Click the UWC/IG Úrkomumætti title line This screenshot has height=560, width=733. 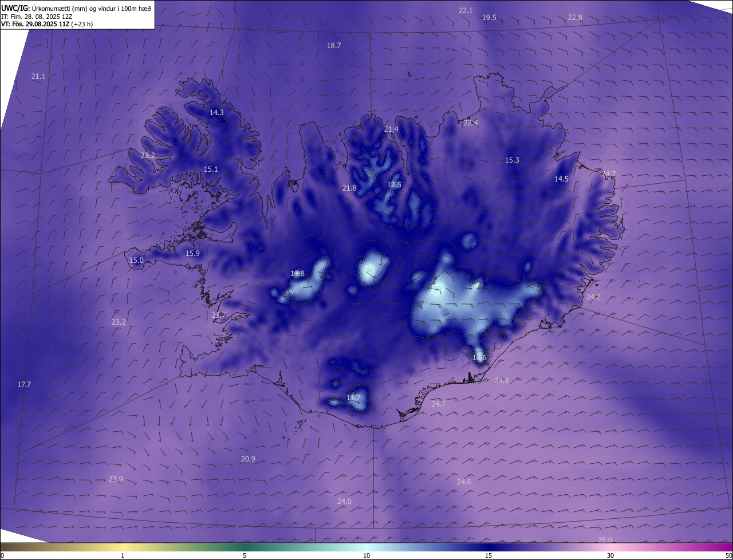click(76, 8)
